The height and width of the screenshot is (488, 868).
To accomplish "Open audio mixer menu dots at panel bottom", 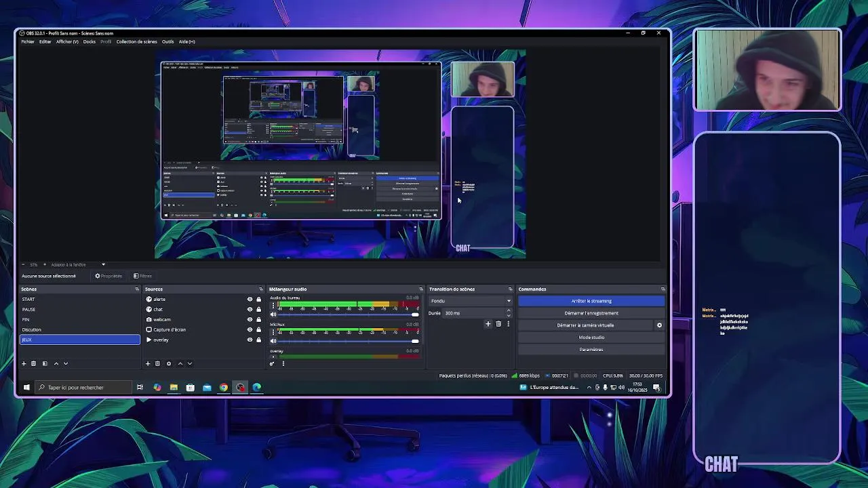I will click(283, 364).
